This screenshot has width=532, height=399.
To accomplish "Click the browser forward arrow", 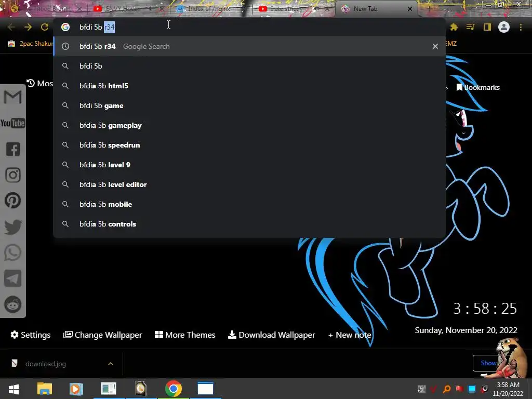I will [x=28, y=27].
